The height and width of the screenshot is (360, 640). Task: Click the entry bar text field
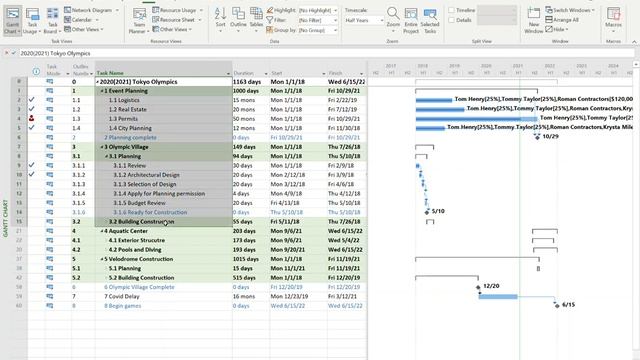pos(327,53)
